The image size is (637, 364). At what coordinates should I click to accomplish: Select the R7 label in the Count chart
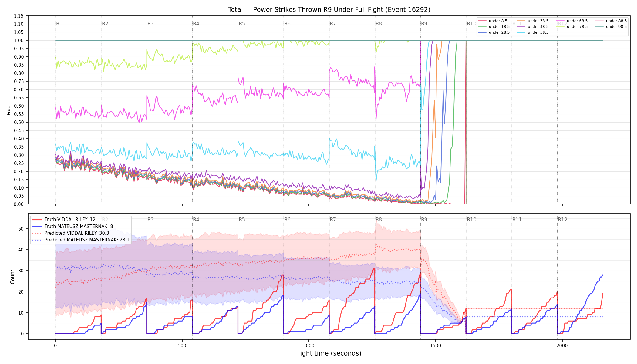333,220
